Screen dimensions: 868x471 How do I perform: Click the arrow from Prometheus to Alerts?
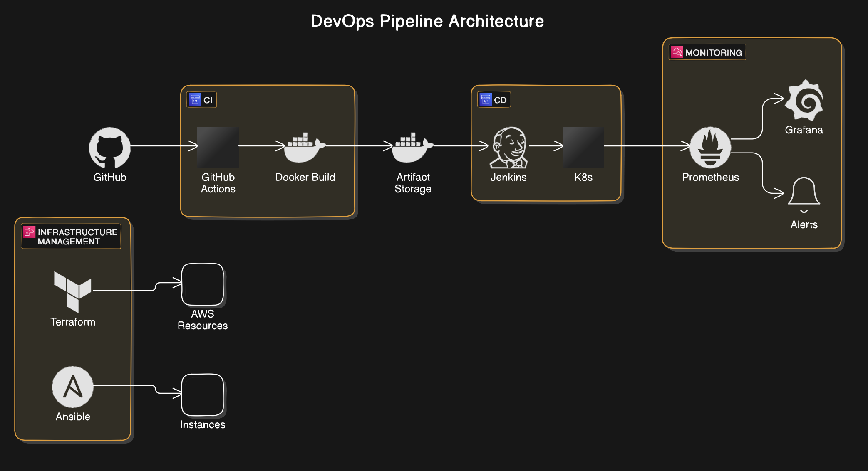point(762,173)
